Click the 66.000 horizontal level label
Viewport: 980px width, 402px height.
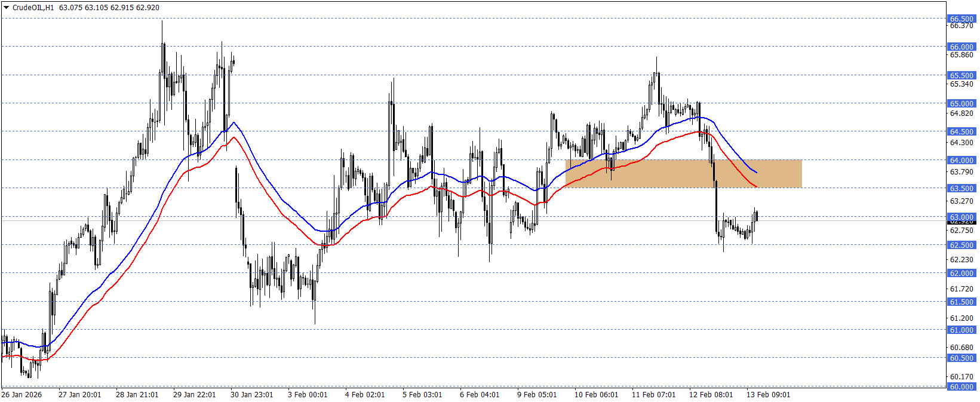coord(961,47)
